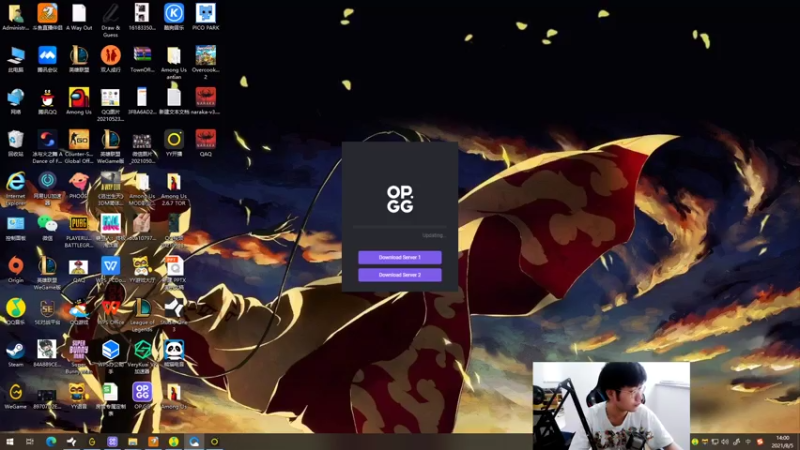Open the Administrator user folder
Image resolution: width=800 pixels, height=450 pixels.
pyautogui.click(x=15, y=17)
